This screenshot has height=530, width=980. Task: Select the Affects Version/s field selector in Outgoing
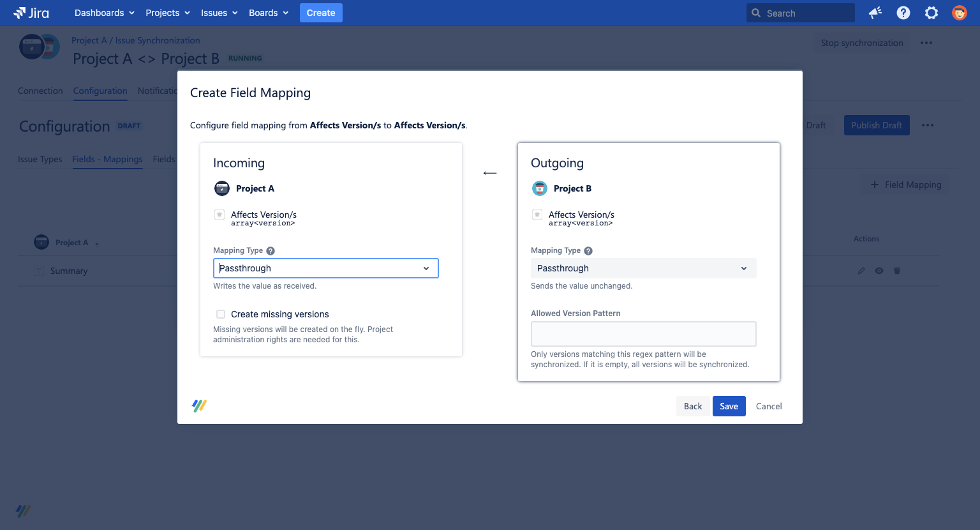(x=537, y=215)
